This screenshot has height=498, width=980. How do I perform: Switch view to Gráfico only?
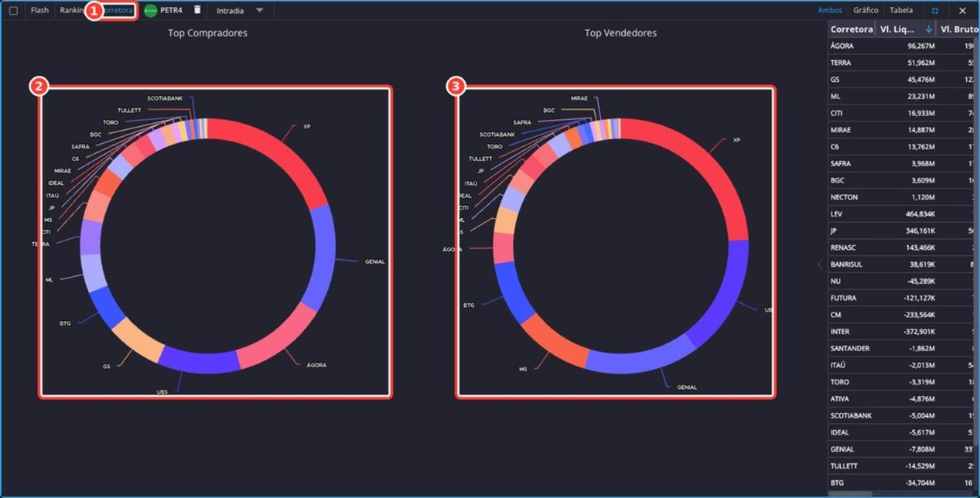(x=866, y=11)
